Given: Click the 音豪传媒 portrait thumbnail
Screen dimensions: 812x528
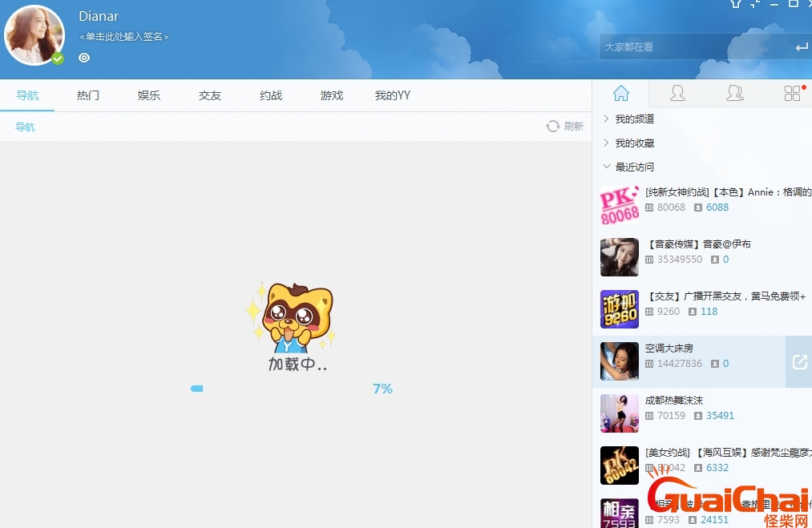Looking at the screenshot, I should click(620, 257).
